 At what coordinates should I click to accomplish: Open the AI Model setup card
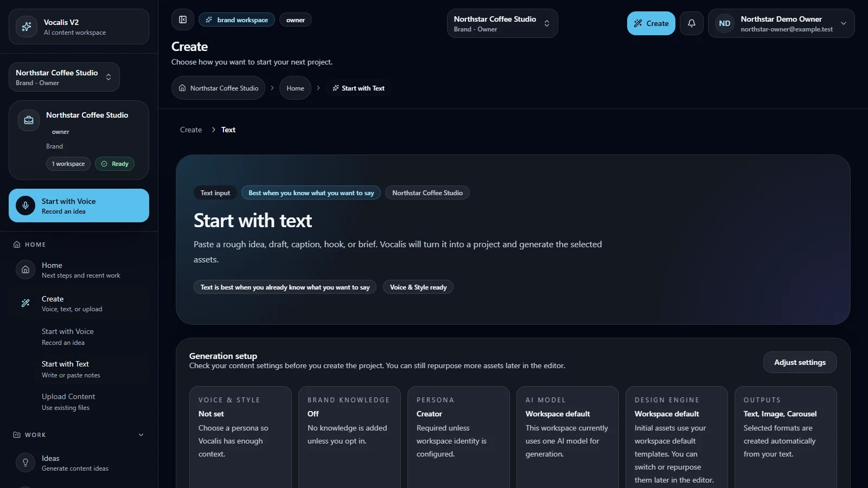pos(567,437)
